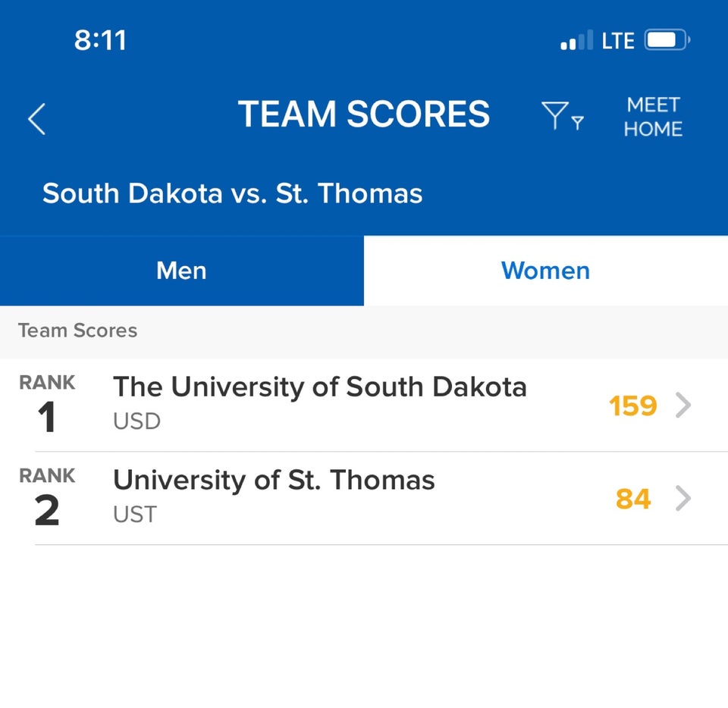Viewport: 728px width, 708px height.
Task: Tap the cellular signal bars icon
Action: 576,40
